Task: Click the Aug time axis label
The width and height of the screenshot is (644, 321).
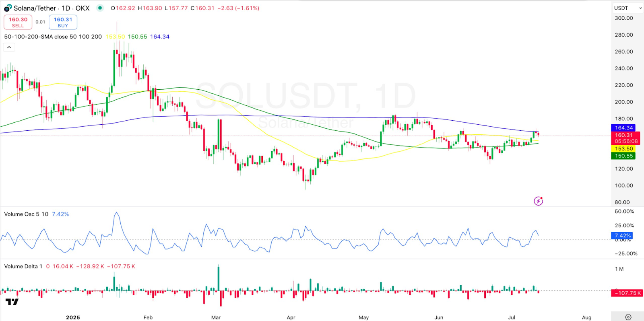Action: (587, 317)
